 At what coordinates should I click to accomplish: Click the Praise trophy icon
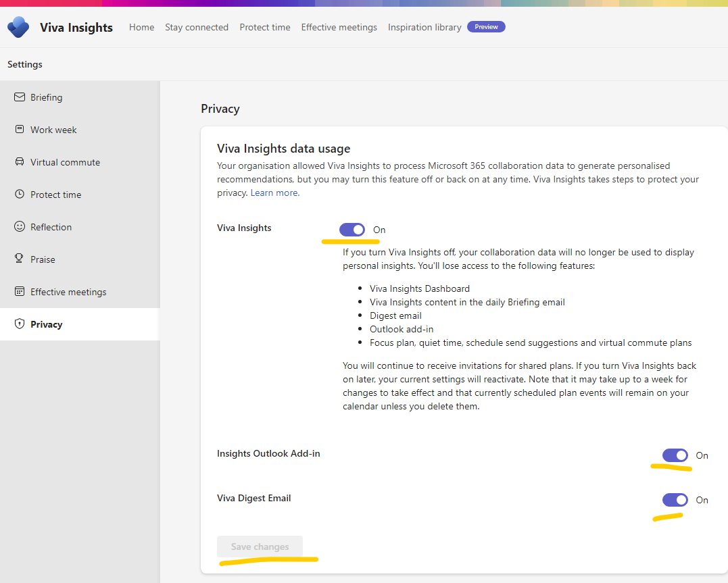click(20, 259)
